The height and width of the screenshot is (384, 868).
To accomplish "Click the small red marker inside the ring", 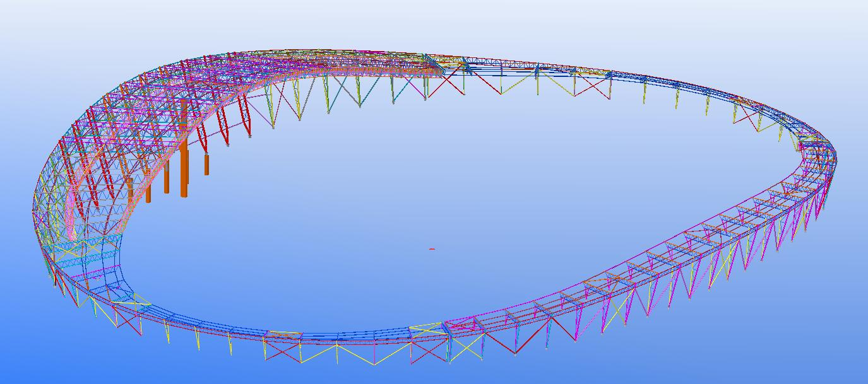I will tap(432, 249).
